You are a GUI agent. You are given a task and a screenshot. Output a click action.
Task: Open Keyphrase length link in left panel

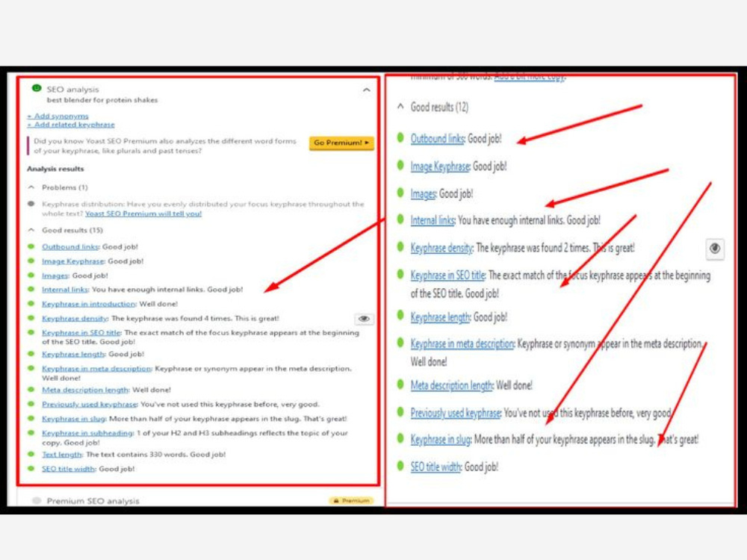point(73,354)
